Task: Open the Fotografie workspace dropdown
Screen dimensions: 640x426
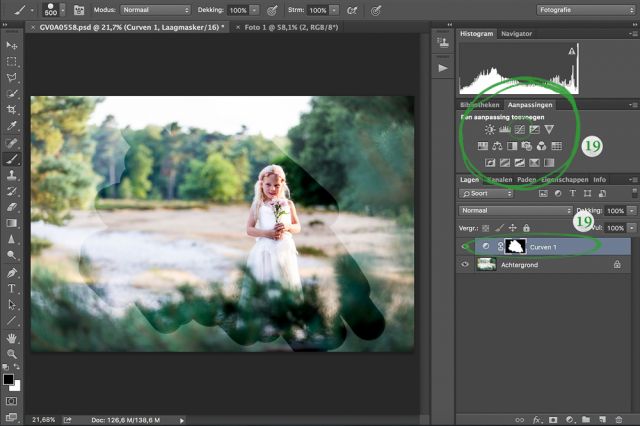Action: click(x=586, y=10)
